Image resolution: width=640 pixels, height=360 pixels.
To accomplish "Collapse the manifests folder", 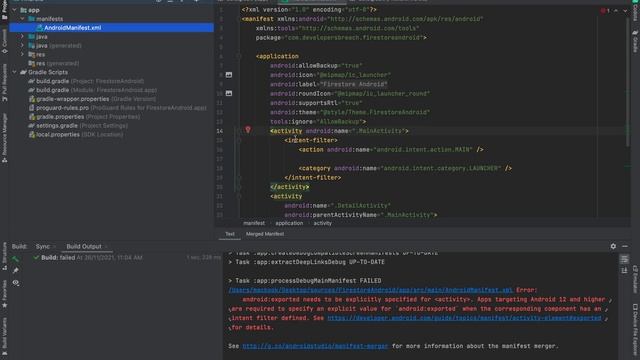I will pos(23,19).
